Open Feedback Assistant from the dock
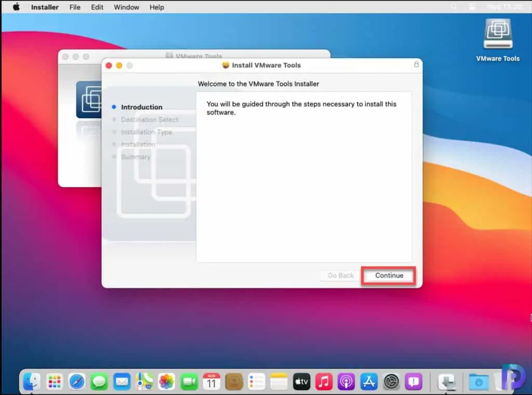Image resolution: width=532 pixels, height=395 pixels. click(414, 382)
